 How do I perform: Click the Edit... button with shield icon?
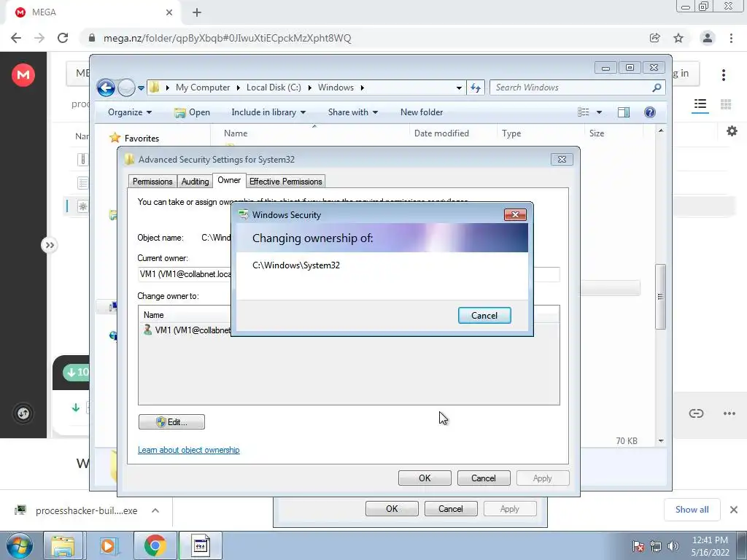point(171,422)
